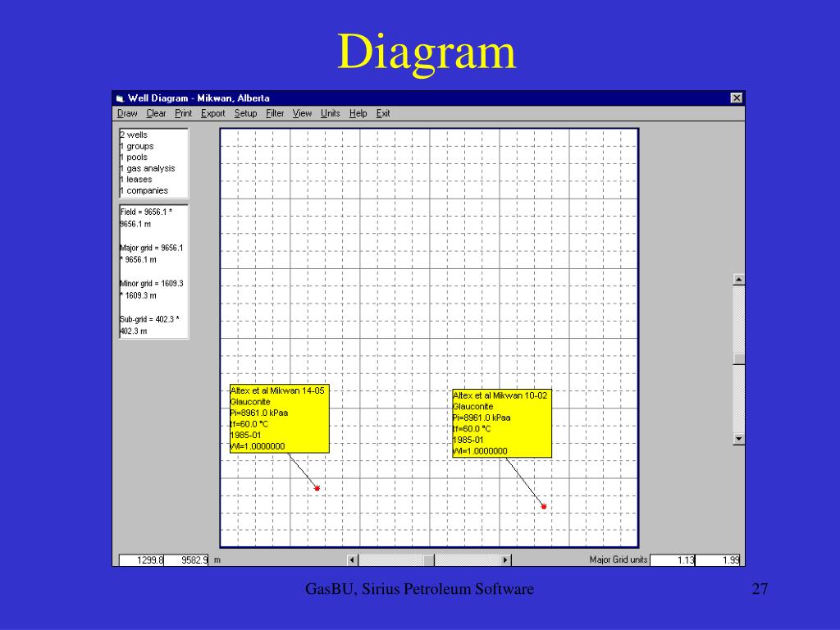The height and width of the screenshot is (630, 840).
Task: Click the '1 companies' summary line
Action: tap(144, 190)
